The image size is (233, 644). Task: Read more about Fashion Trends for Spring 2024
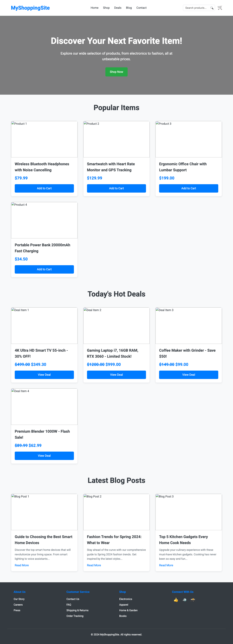pyautogui.click(x=94, y=565)
